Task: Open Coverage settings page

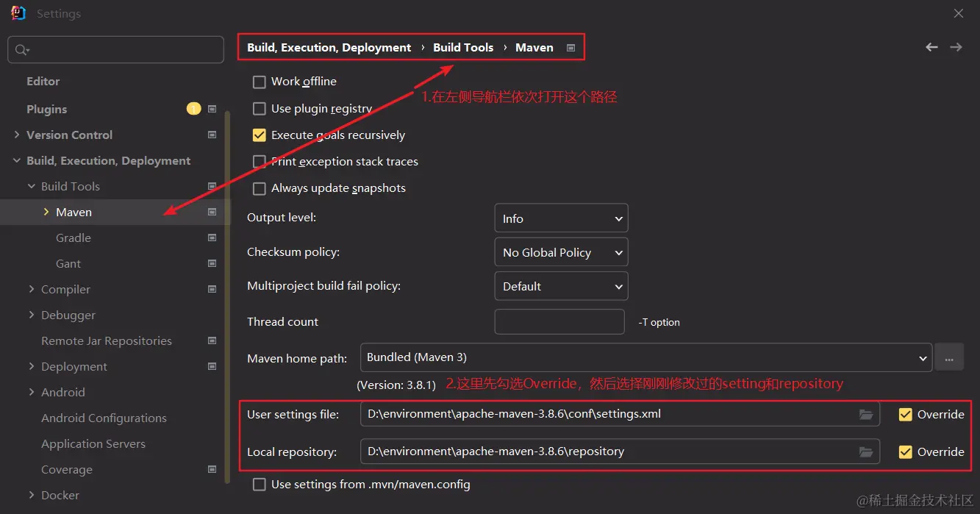Action: coord(67,469)
